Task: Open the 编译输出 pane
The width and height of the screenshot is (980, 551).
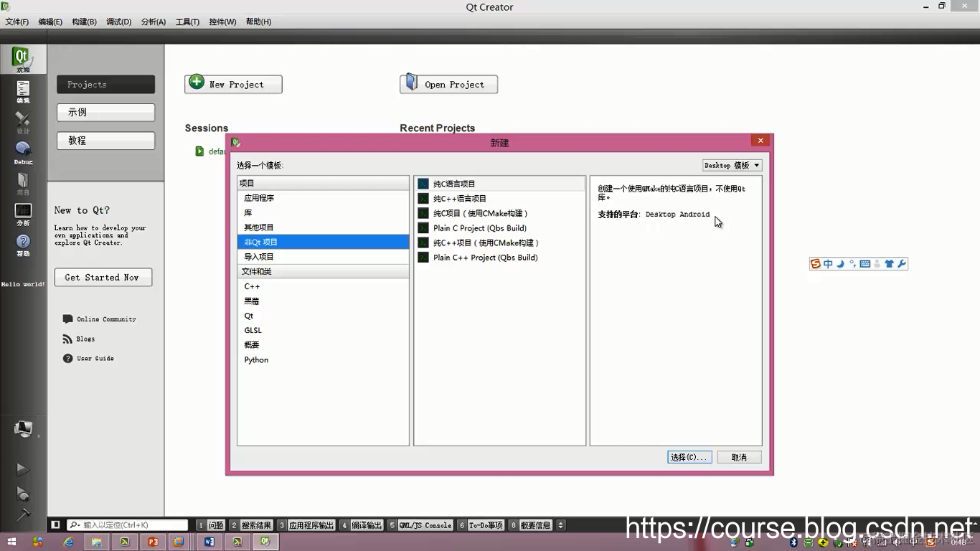Action: coord(362,525)
